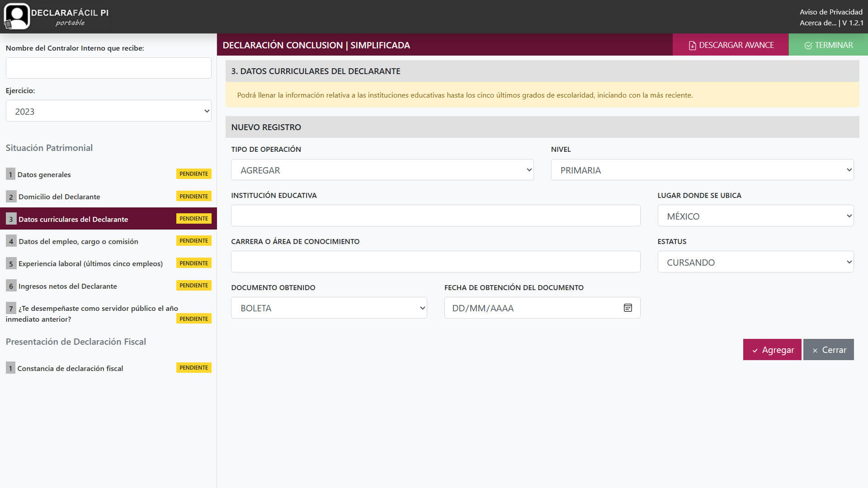The width and height of the screenshot is (868, 488).
Task: Click the Institución Educativa text field
Action: click(436, 216)
